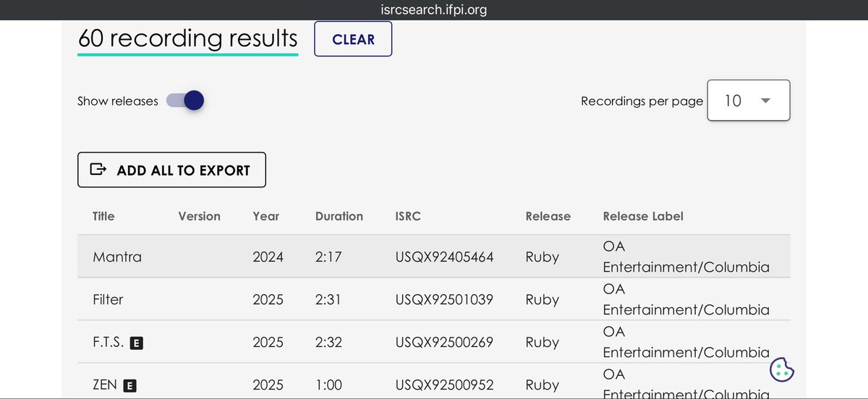Click the 60 recording results heading

188,38
